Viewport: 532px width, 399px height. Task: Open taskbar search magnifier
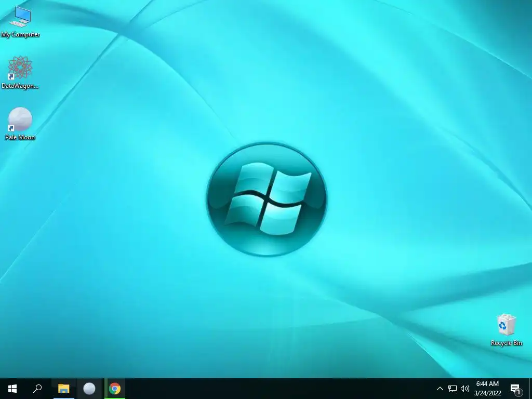point(37,389)
